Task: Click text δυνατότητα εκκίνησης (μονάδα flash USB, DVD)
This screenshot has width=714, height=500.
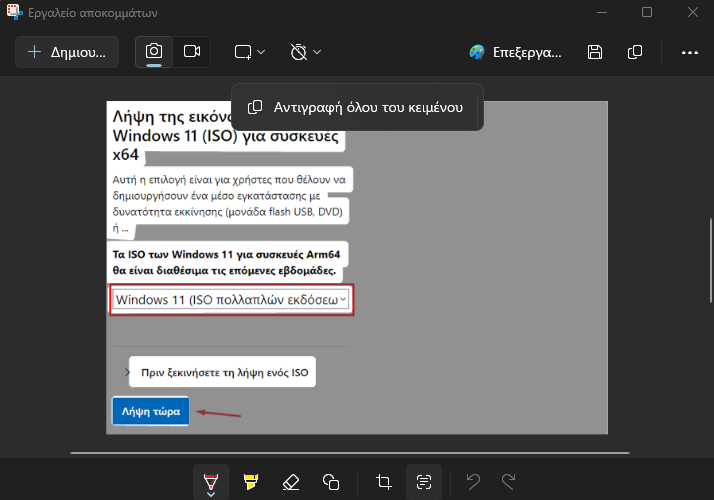Action: (x=228, y=212)
